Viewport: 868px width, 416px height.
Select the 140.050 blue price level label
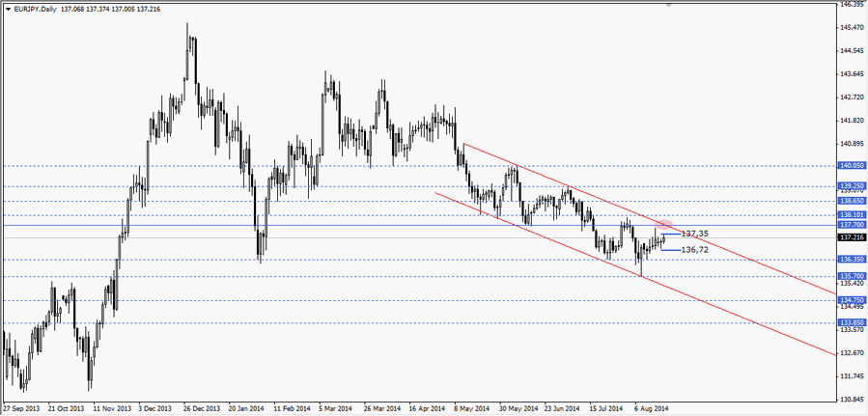(852, 166)
